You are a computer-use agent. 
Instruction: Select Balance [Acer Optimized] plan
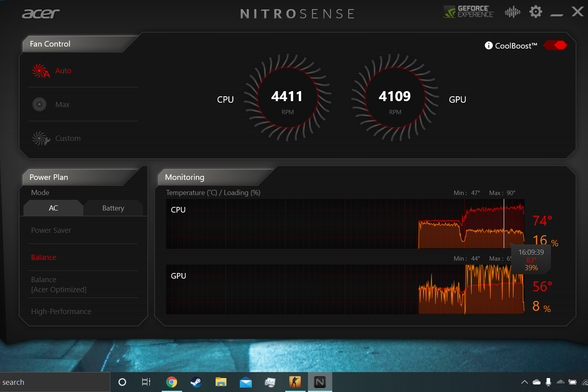pos(59,285)
